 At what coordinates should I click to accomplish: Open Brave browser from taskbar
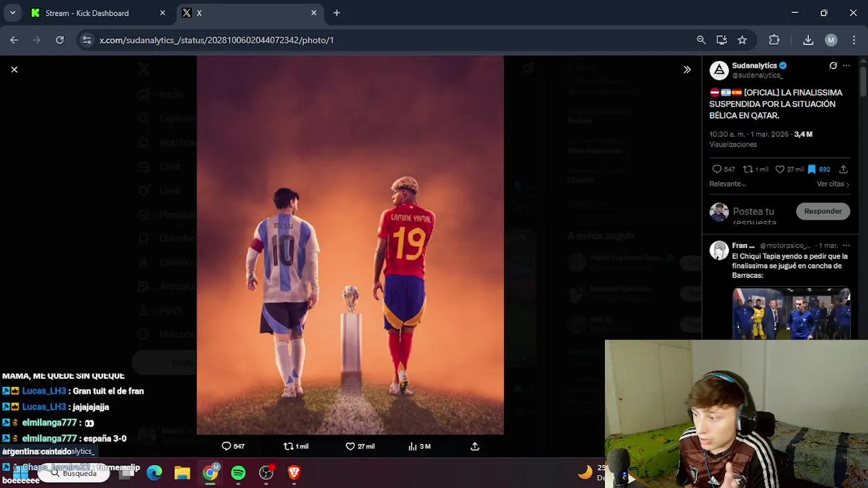point(294,472)
